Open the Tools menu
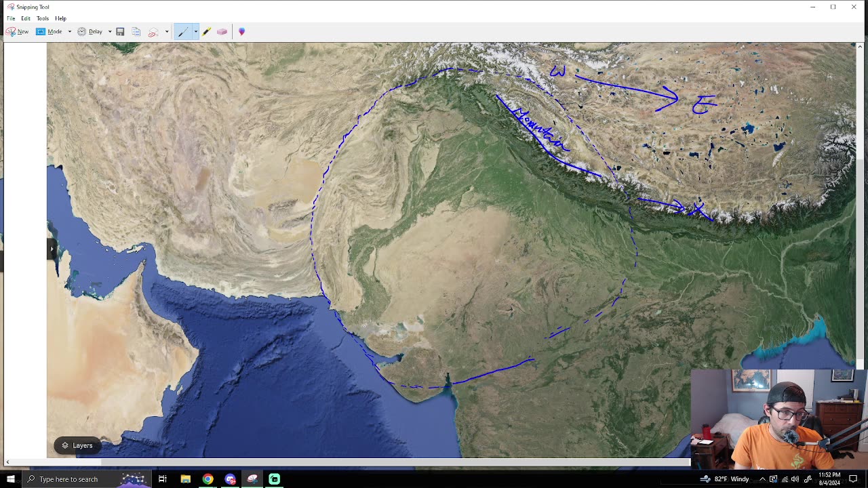This screenshot has width=868, height=488. (43, 18)
